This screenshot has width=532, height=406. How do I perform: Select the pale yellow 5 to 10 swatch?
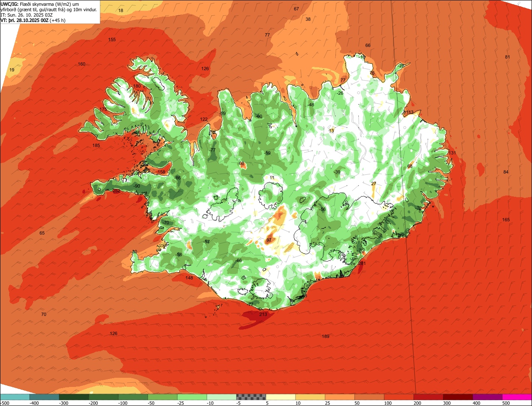click(x=281, y=397)
